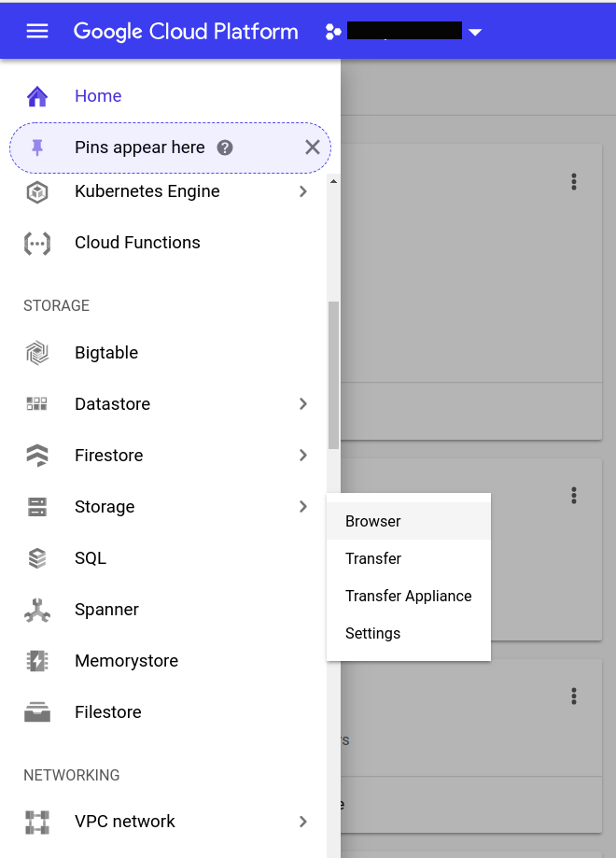The image size is (616, 858).
Task: Click the Spanner wrench icon
Action: pyautogui.click(x=37, y=611)
